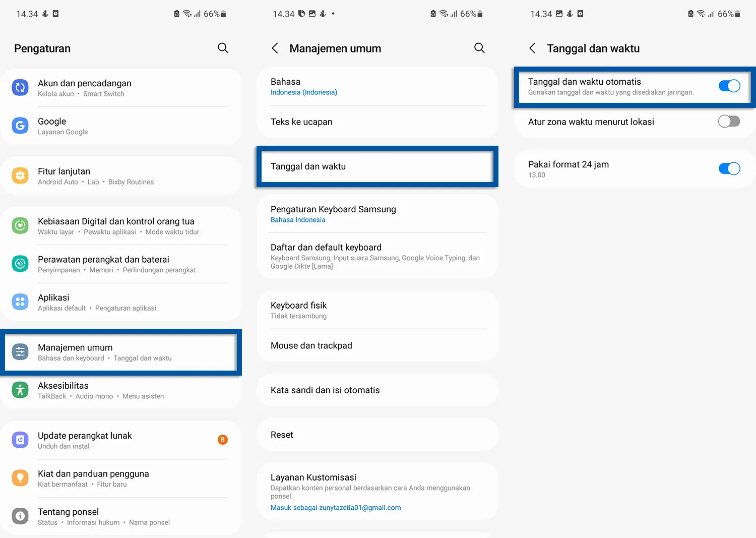Open the Aksesibilitas person icon

(20, 390)
